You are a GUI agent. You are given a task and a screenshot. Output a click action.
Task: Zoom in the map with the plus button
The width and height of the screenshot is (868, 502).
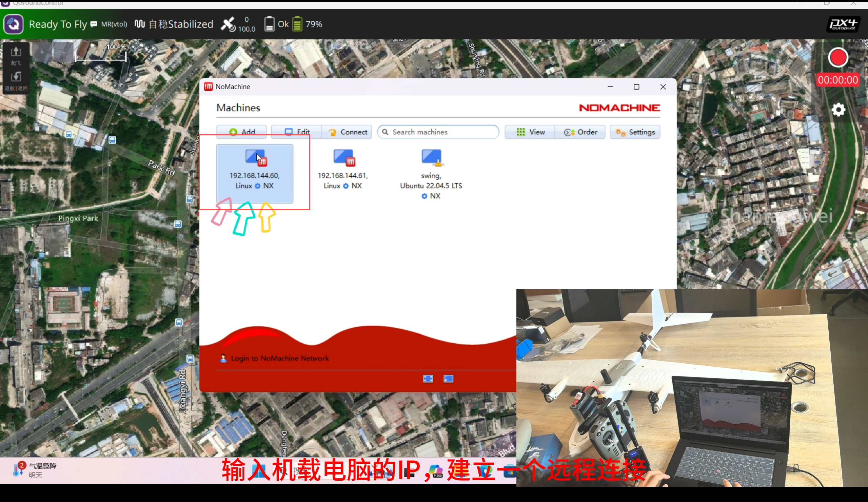[42, 52]
